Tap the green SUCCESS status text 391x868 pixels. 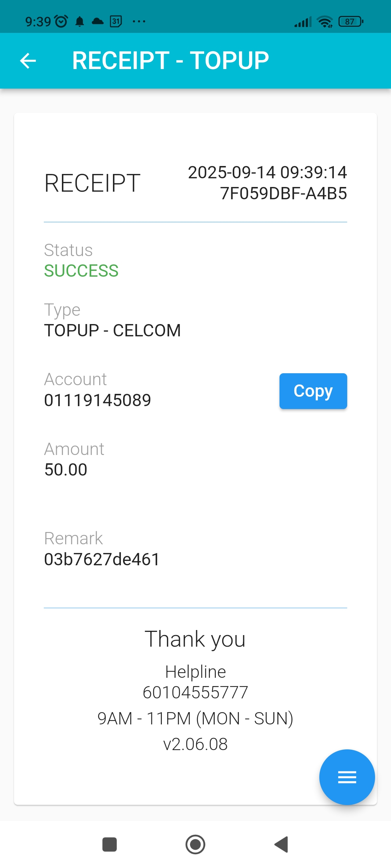(x=81, y=271)
